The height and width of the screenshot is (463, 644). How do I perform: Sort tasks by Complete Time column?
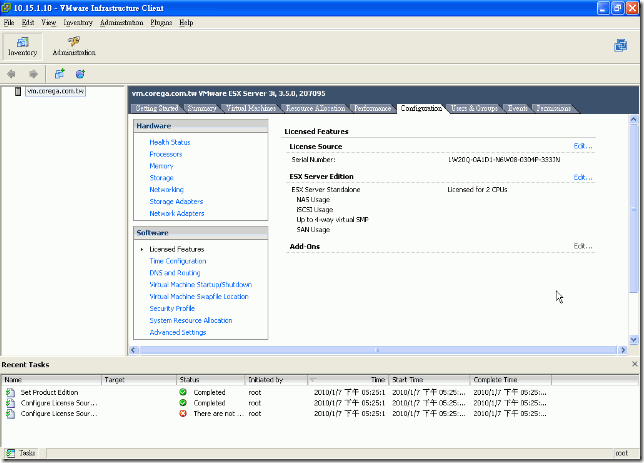pos(511,380)
